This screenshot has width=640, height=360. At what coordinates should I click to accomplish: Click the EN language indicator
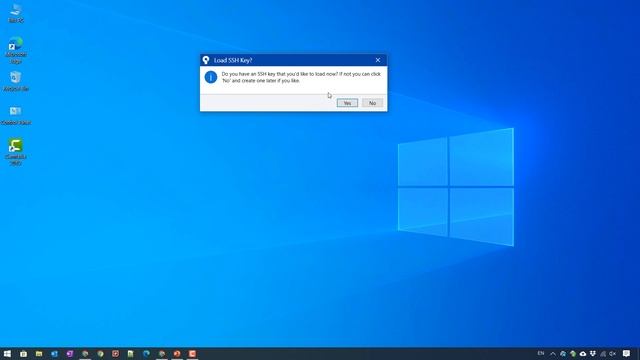pos(541,353)
